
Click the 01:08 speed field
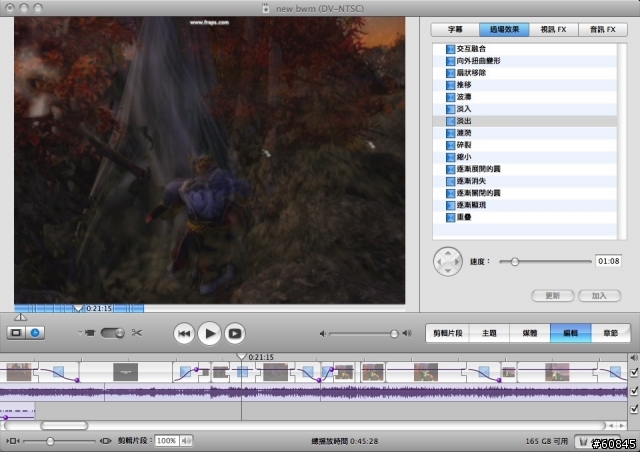pos(608,261)
